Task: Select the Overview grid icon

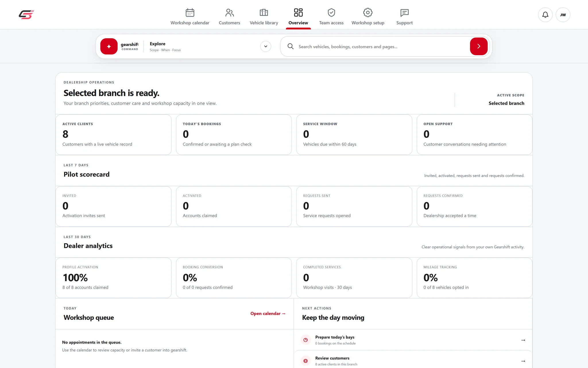Action: (298, 13)
